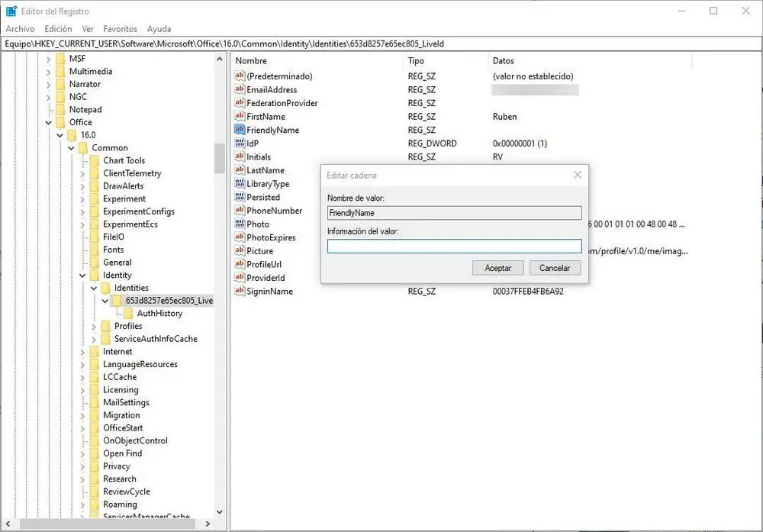
Task: Click the LastName string value icon
Action: point(240,170)
